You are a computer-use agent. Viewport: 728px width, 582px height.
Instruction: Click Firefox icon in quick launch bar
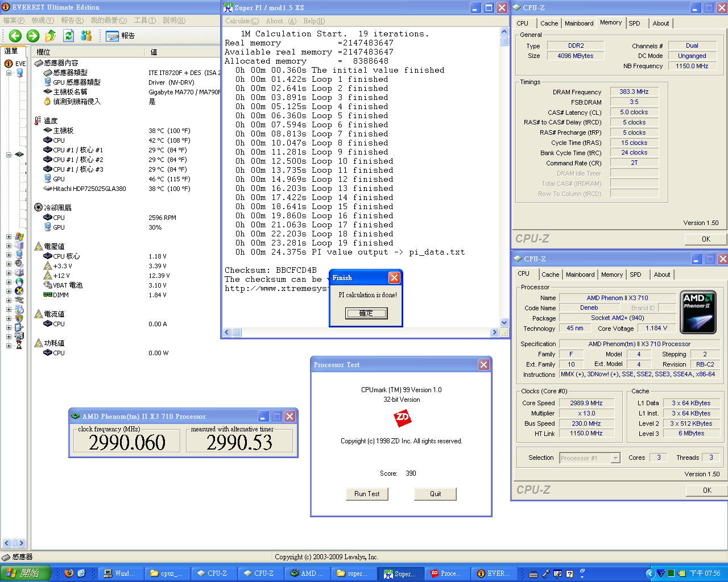[69, 573]
